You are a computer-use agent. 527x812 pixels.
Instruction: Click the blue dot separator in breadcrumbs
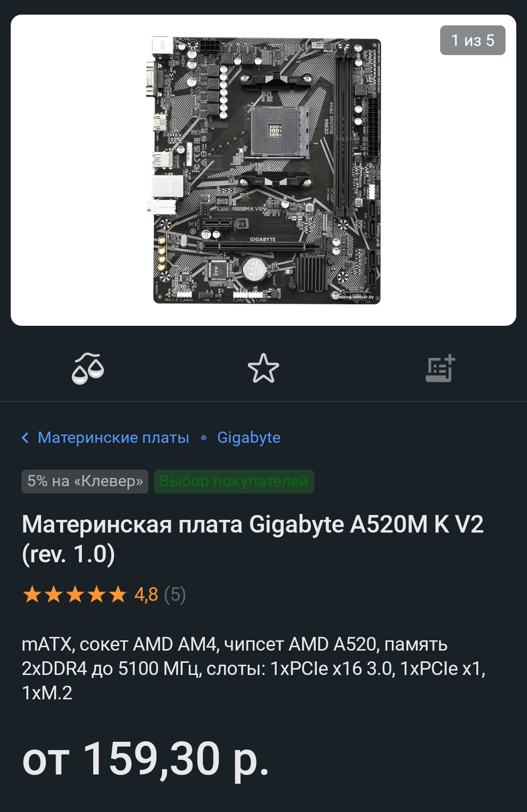coord(203,438)
